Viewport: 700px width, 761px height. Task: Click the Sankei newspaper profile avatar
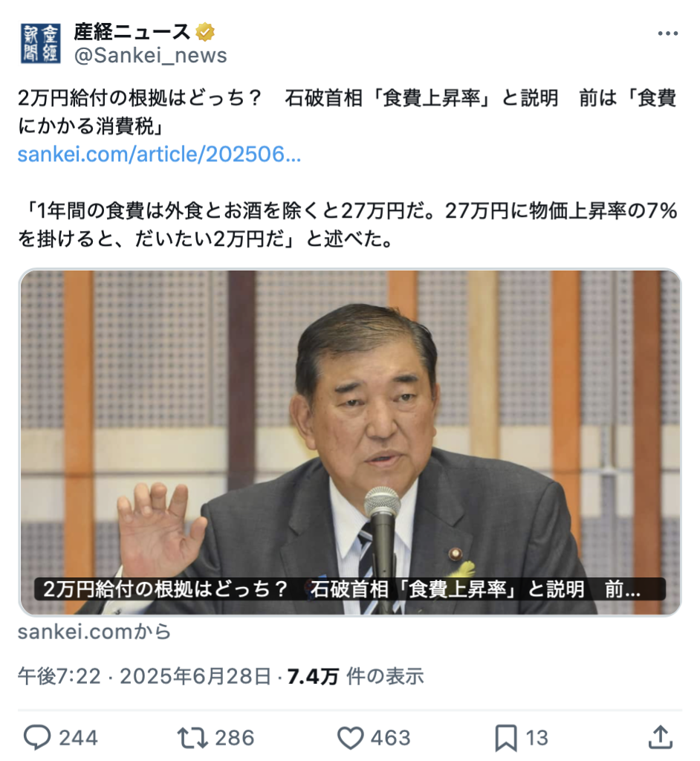41,44
